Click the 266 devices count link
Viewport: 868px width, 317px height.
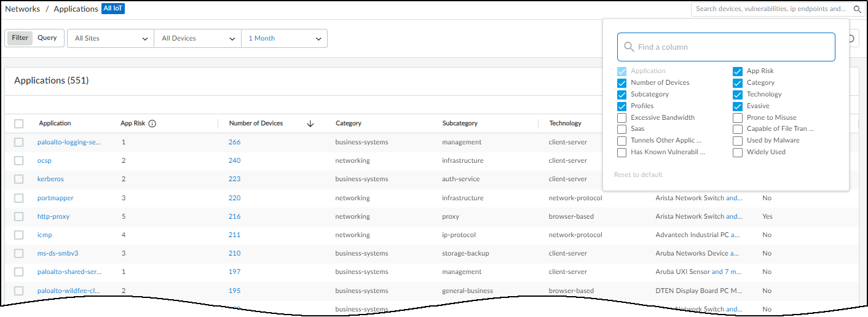[x=235, y=142]
